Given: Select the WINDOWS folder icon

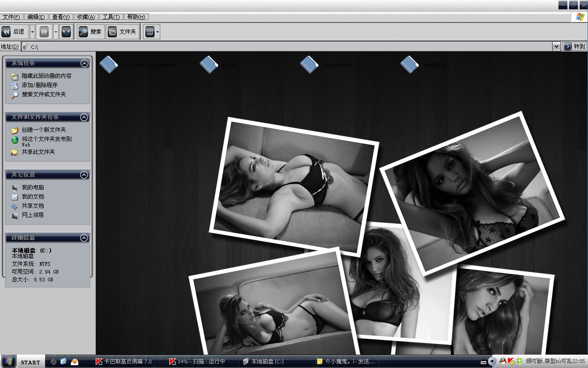Looking at the screenshot, I should tap(409, 65).
